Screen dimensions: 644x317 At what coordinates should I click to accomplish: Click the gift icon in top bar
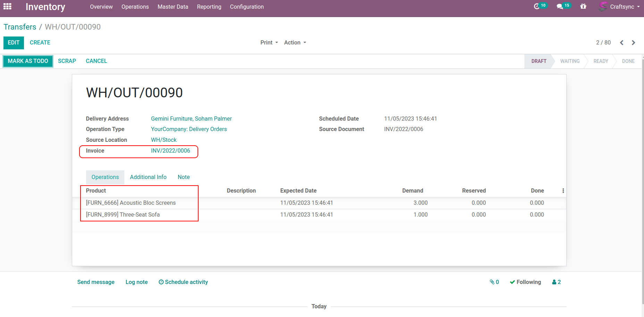click(583, 7)
